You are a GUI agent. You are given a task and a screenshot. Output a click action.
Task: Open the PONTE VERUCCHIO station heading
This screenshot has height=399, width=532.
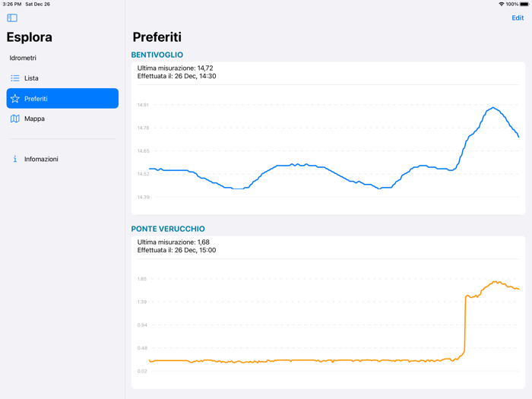point(168,229)
